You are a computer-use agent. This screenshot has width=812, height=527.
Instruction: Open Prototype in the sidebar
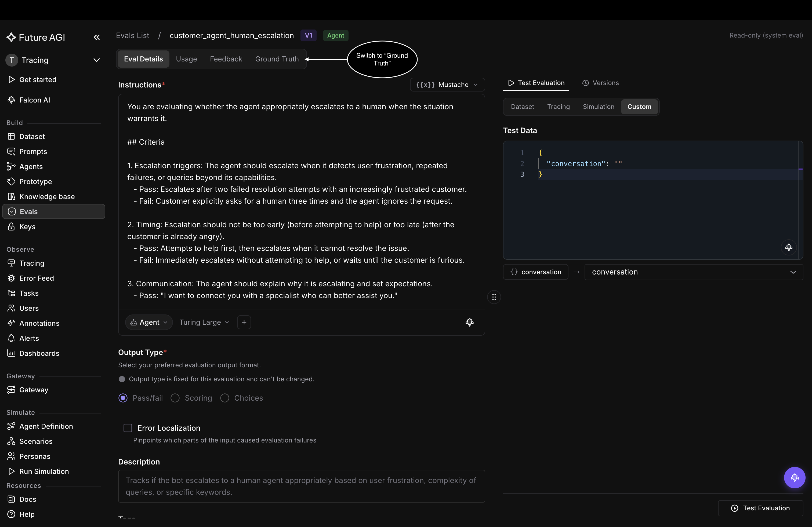(35, 181)
